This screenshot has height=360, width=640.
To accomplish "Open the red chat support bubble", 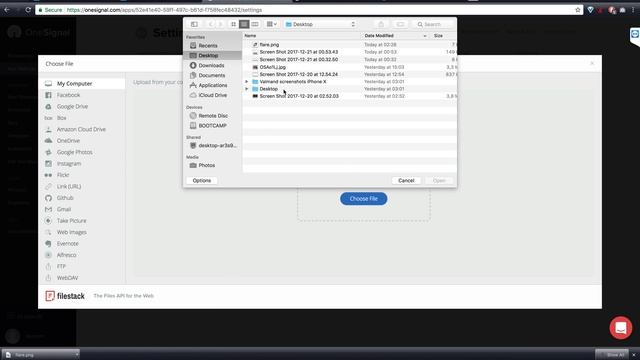I will (x=621, y=328).
